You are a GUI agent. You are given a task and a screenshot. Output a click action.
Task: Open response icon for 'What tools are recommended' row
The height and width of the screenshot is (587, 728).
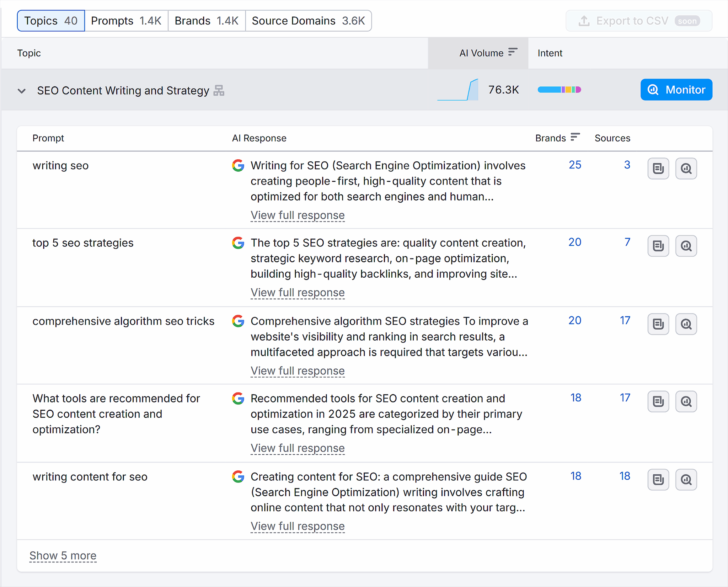tap(658, 401)
